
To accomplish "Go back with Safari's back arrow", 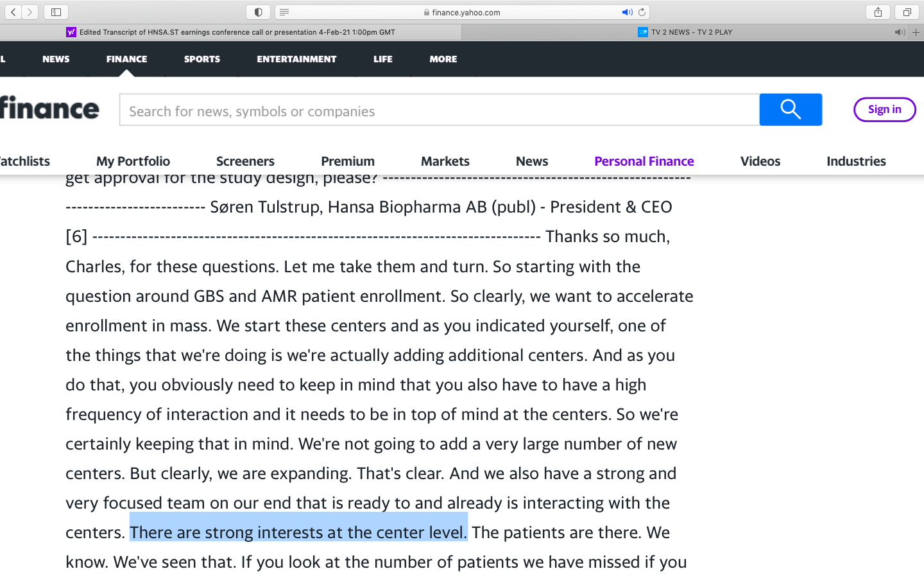I will (13, 12).
